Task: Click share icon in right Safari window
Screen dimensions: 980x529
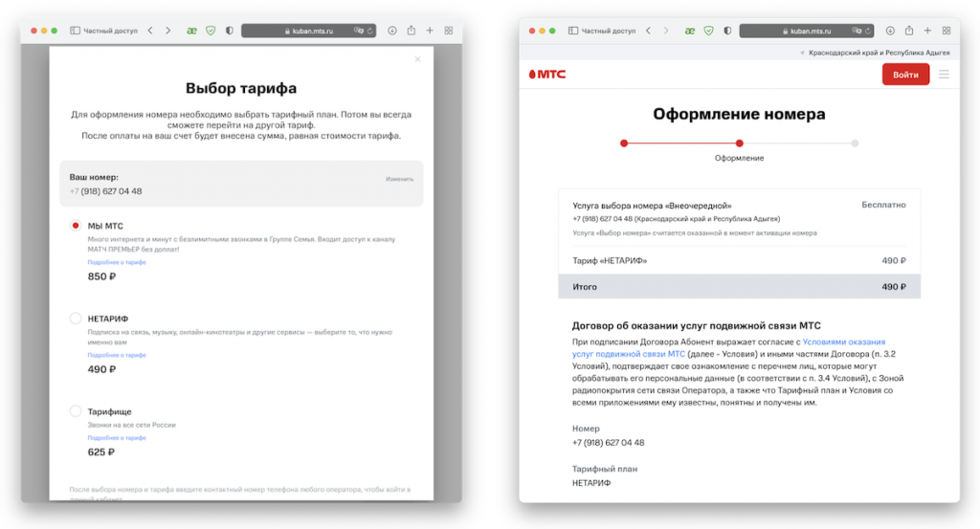Action: (x=909, y=30)
